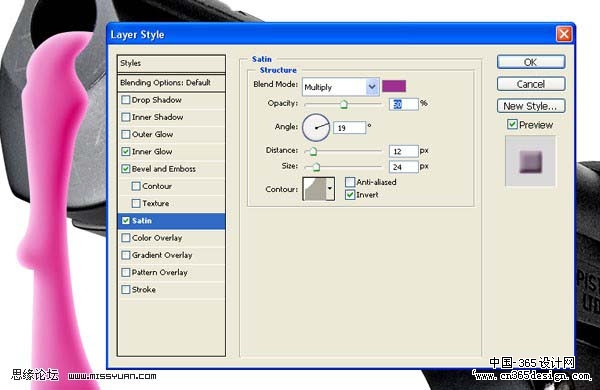Image resolution: width=600 pixels, height=390 pixels.
Task: Click the Opacity slider handle
Action: [x=344, y=104]
